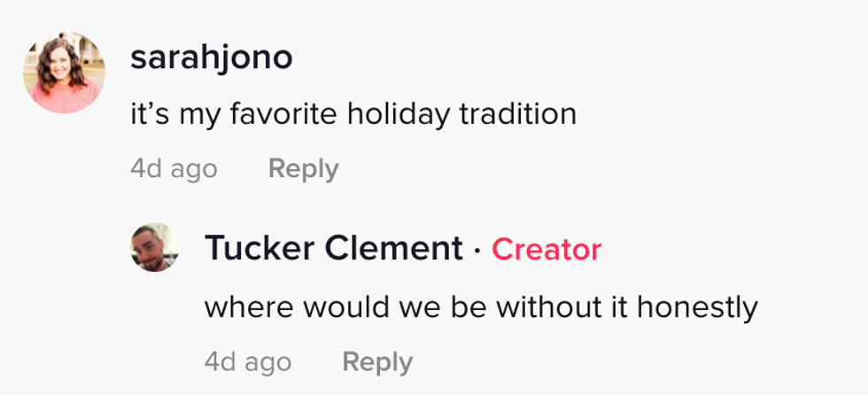This screenshot has height=395, width=868.
Task: Click the timestamp under Tucker Clement's reply
Action: (248, 361)
